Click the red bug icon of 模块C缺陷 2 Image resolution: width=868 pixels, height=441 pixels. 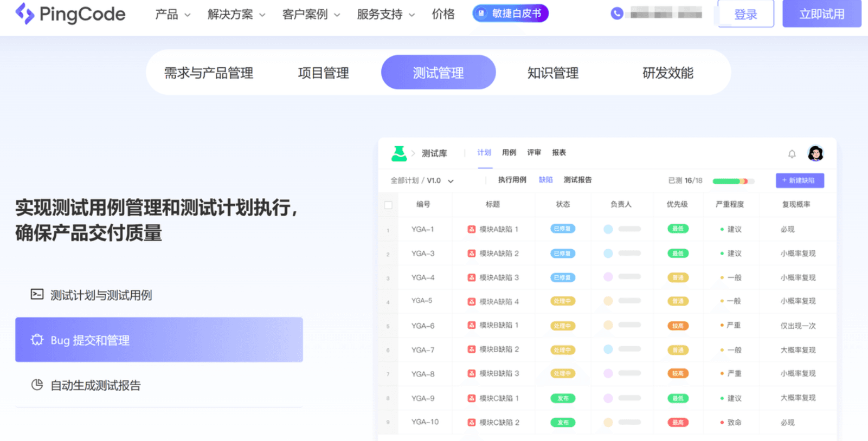point(472,422)
